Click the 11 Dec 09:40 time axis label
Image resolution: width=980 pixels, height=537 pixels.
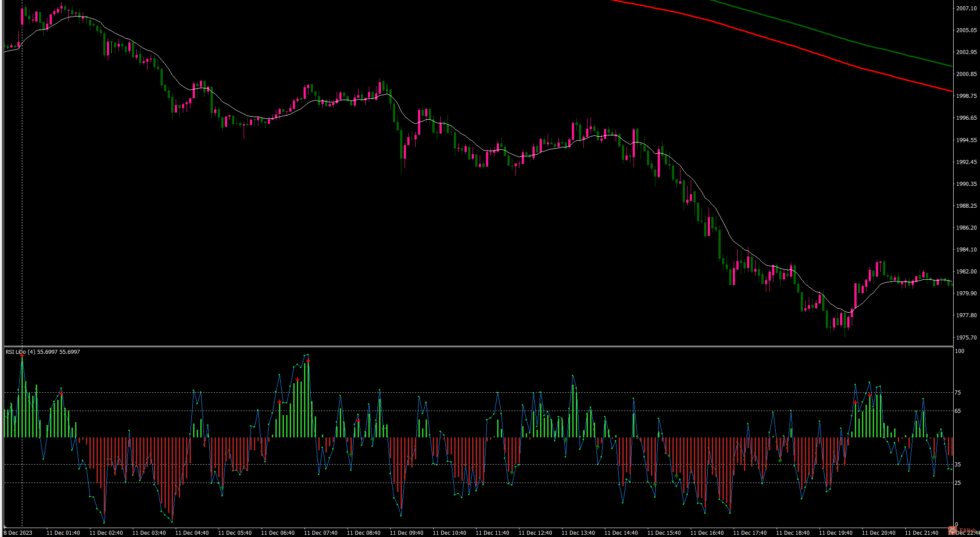click(406, 533)
